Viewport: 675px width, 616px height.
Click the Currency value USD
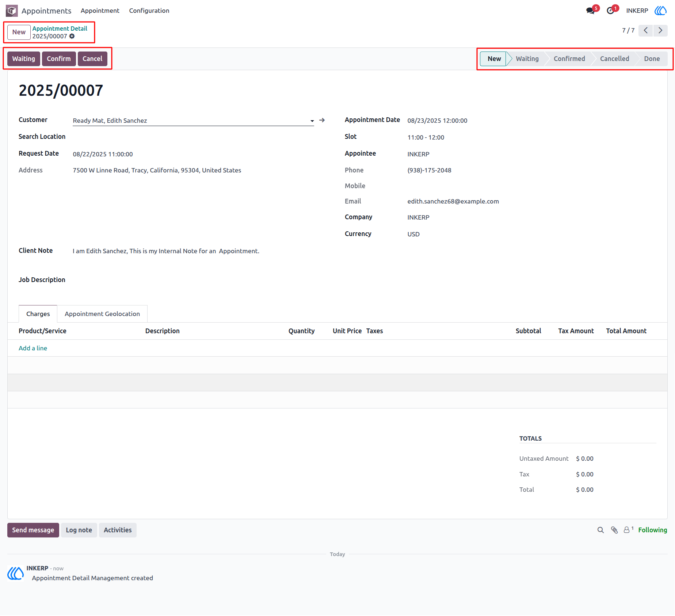click(x=413, y=234)
